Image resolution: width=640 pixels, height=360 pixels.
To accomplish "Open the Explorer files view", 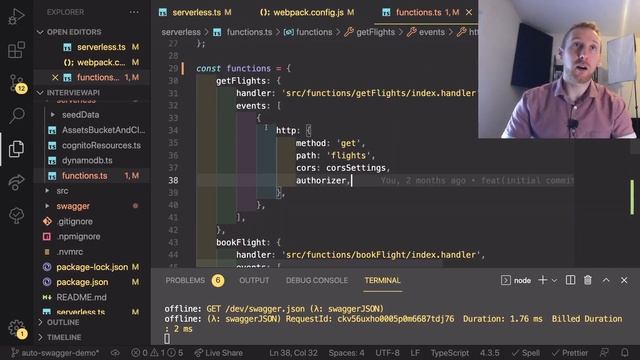I will (16, 149).
